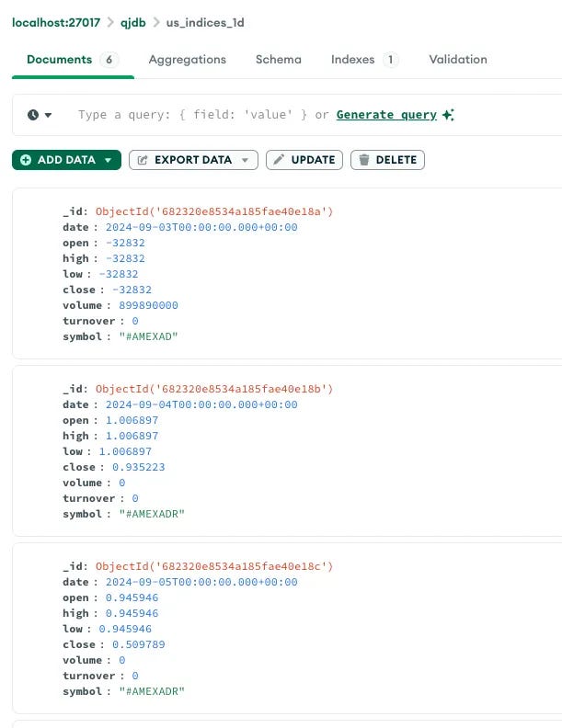This screenshot has width=562, height=728.
Task: Click the trash icon on DELETE
Action: pos(364,160)
